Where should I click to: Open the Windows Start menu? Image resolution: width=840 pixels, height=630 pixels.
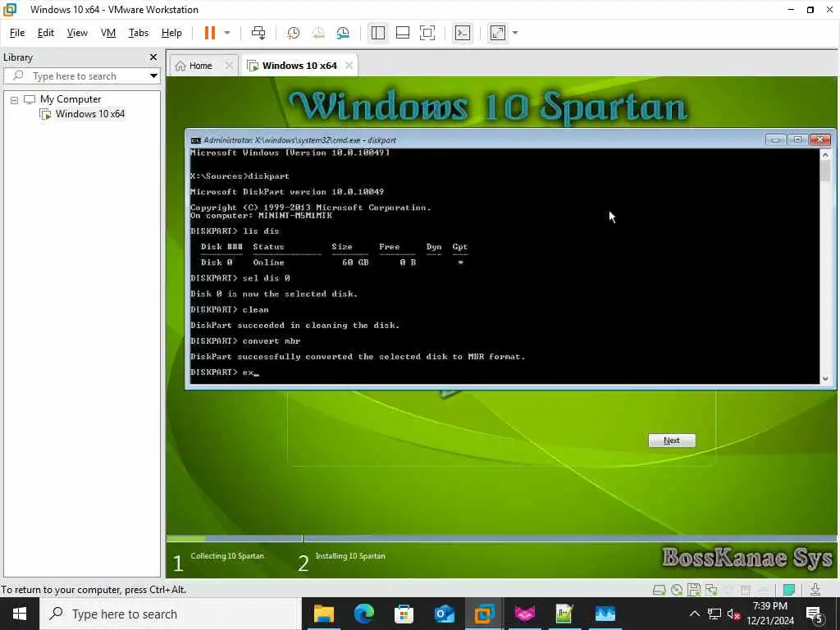tap(20, 614)
